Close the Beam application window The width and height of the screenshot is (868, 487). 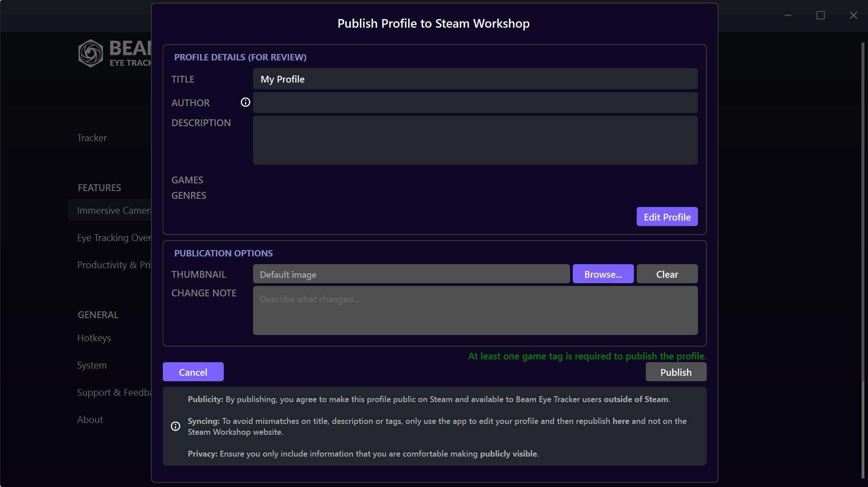[853, 15]
